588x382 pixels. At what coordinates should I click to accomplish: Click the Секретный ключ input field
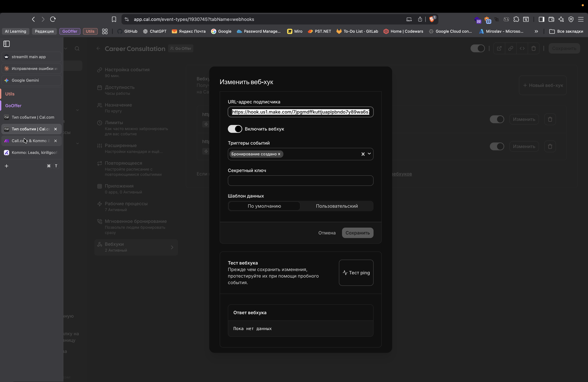(300, 181)
